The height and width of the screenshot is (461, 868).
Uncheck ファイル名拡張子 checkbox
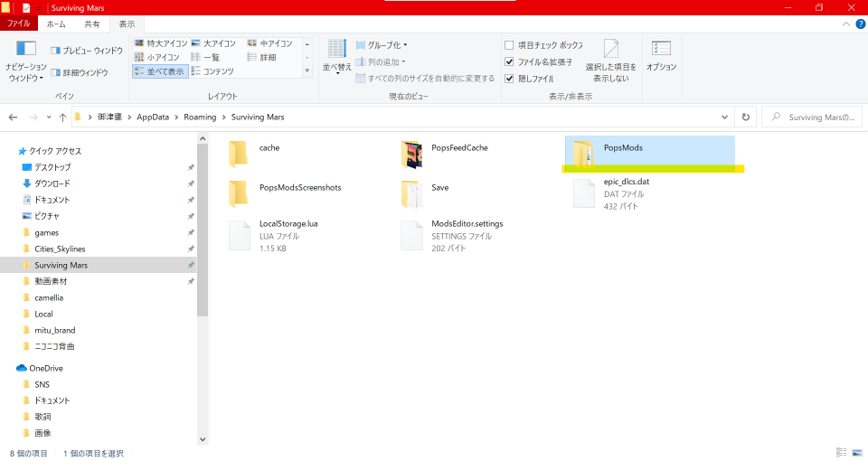pyautogui.click(x=509, y=62)
